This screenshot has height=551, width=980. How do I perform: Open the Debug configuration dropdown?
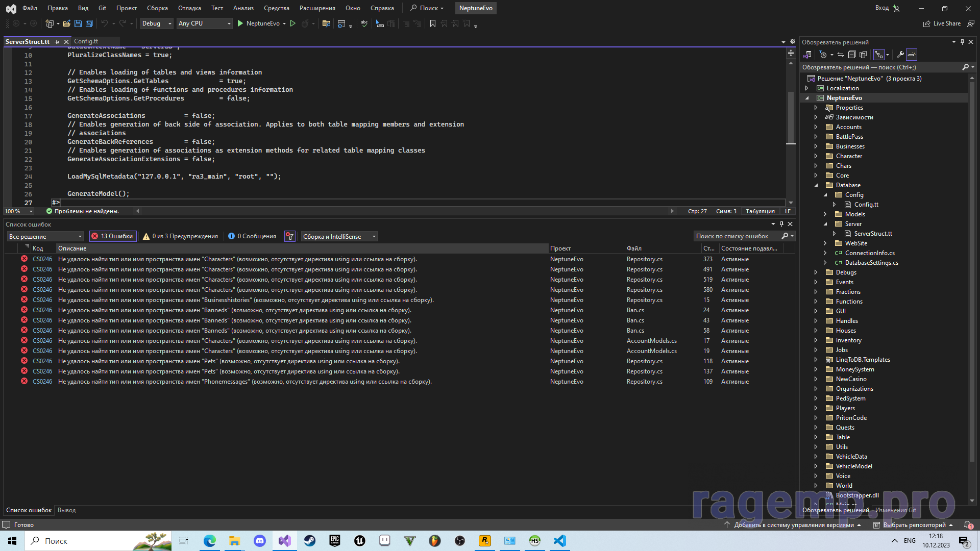(157, 23)
